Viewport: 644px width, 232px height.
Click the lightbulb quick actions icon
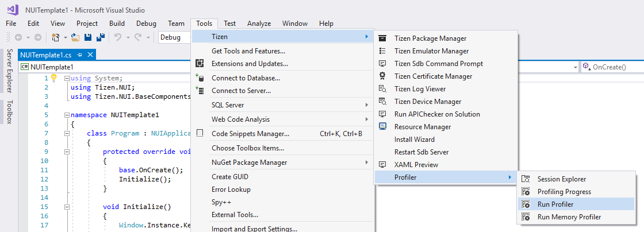pyautogui.click(x=54, y=78)
